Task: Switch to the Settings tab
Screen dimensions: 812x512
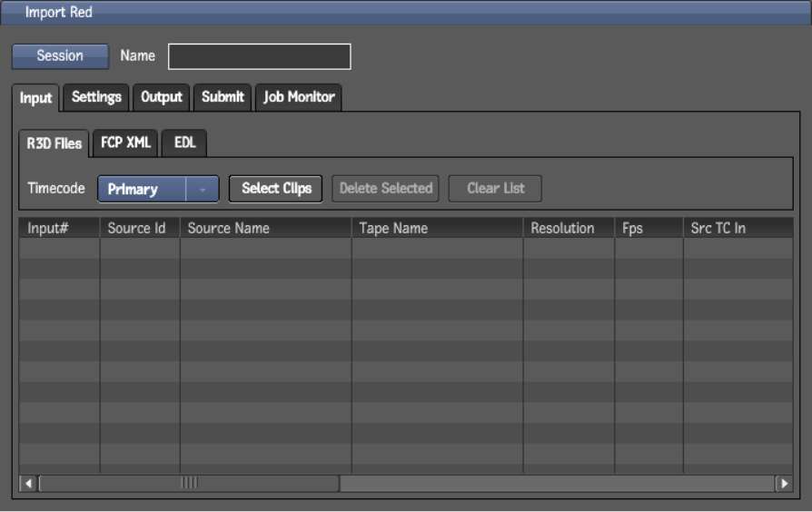Action: [96, 97]
